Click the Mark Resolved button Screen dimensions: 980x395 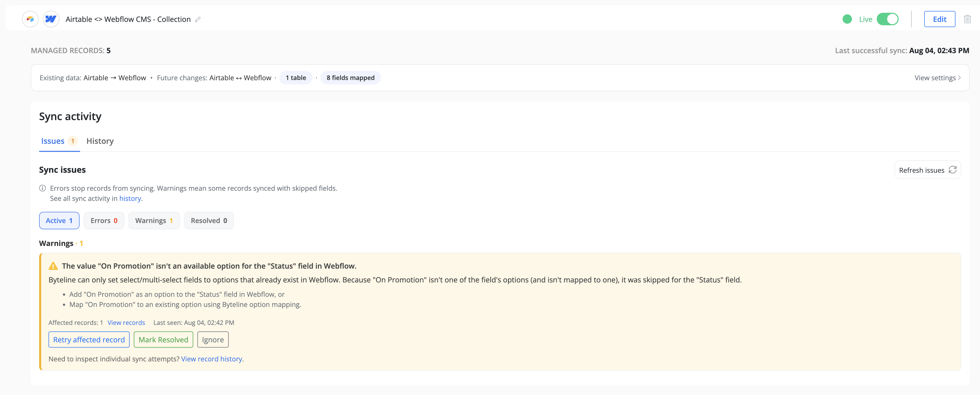coord(163,340)
